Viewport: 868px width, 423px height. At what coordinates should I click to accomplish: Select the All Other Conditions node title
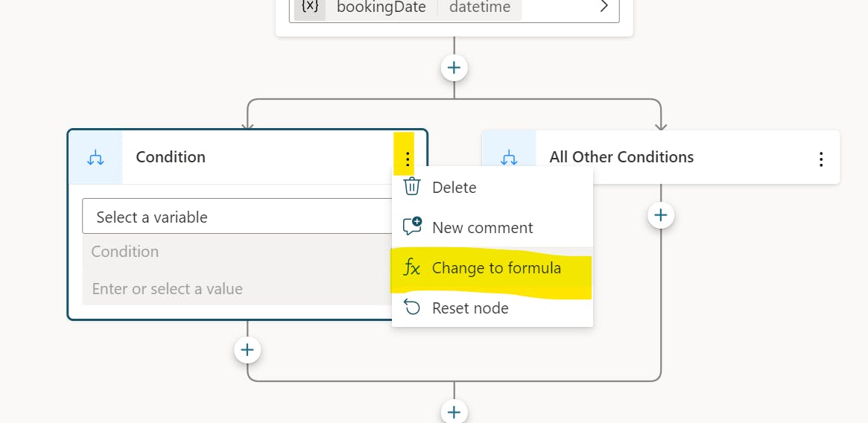[x=621, y=157]
